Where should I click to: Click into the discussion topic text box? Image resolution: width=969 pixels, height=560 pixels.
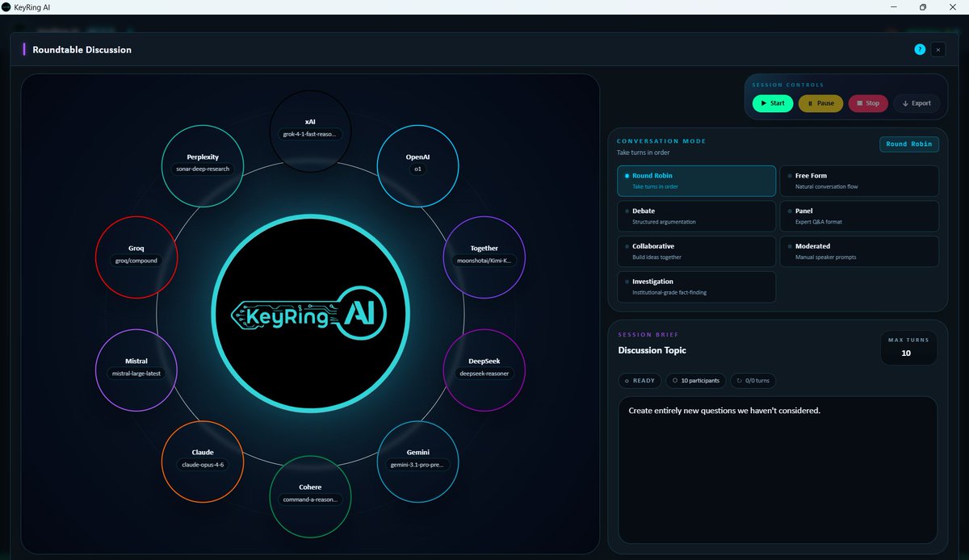pos(778,470)
